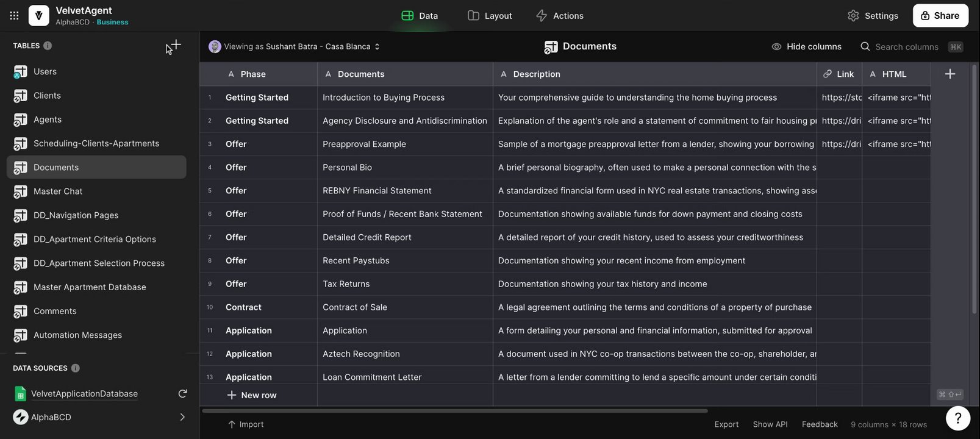Open the help question mark button
Viewport: 980px width, 439px height.
957,418
